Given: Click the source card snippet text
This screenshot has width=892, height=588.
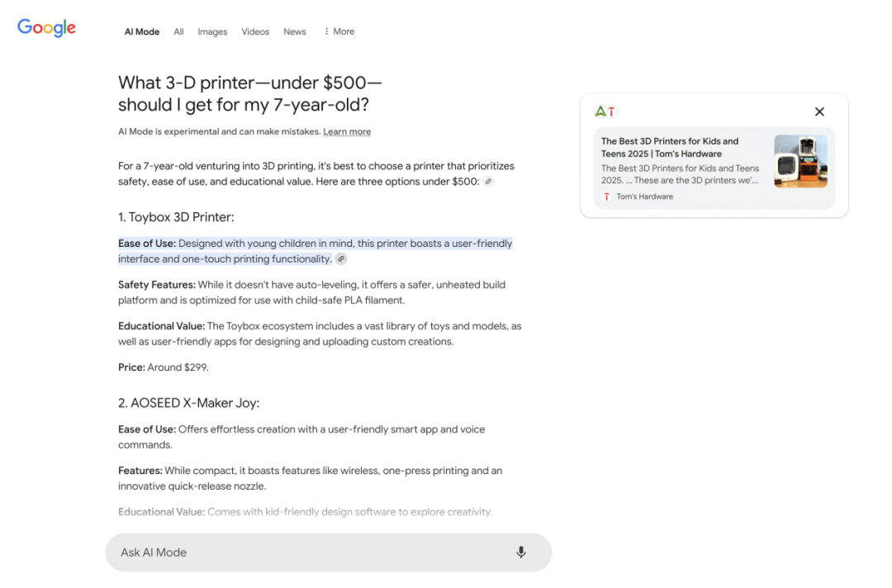Looking at the screenshot, I should click(x=680, y=174).
